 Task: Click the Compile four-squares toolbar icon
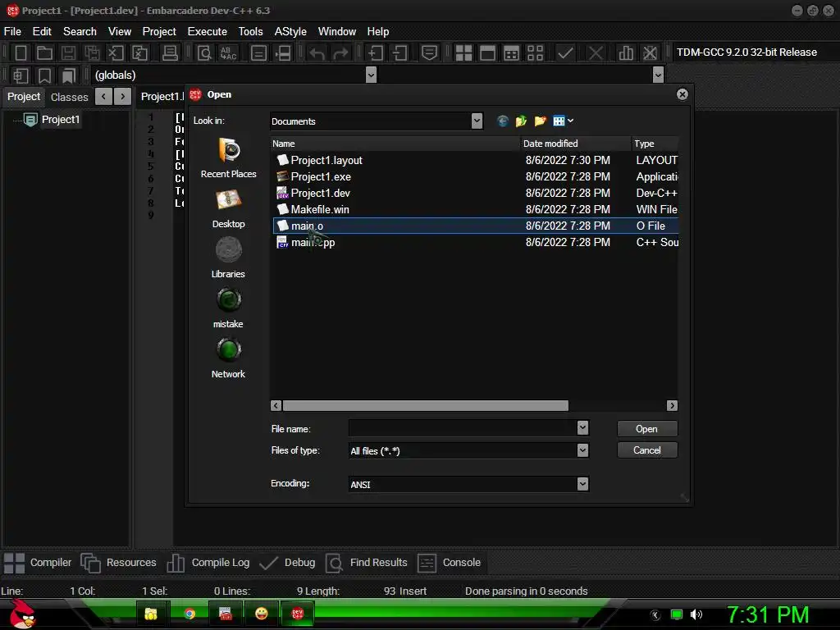click(x=463, y=52)
